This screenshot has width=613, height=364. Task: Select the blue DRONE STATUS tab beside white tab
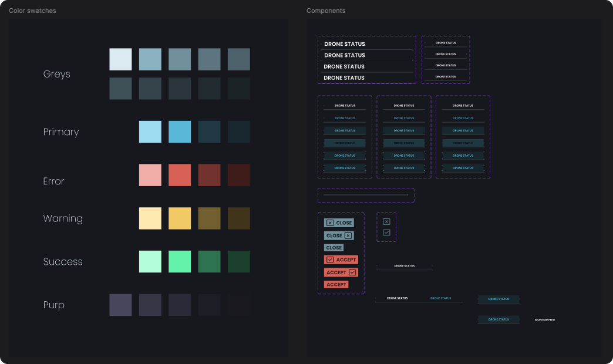(x=441, y=298)
